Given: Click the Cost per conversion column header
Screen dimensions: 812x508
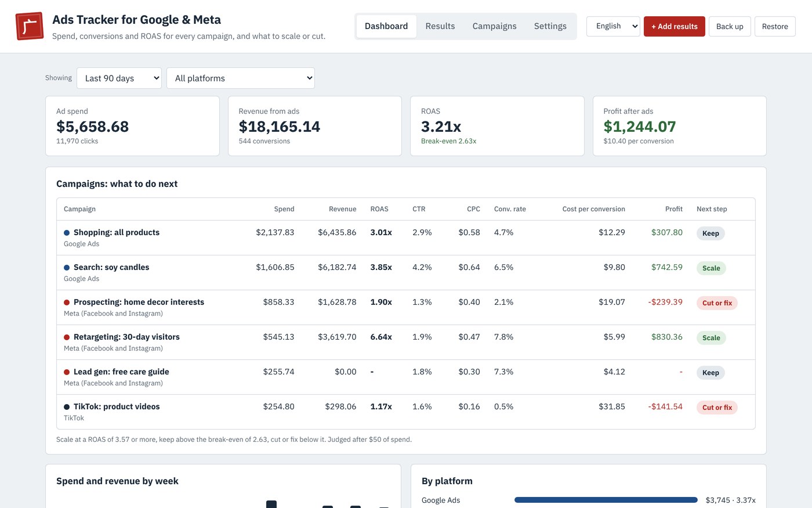Looking at the screenshot, I should [x=593, y=209].
